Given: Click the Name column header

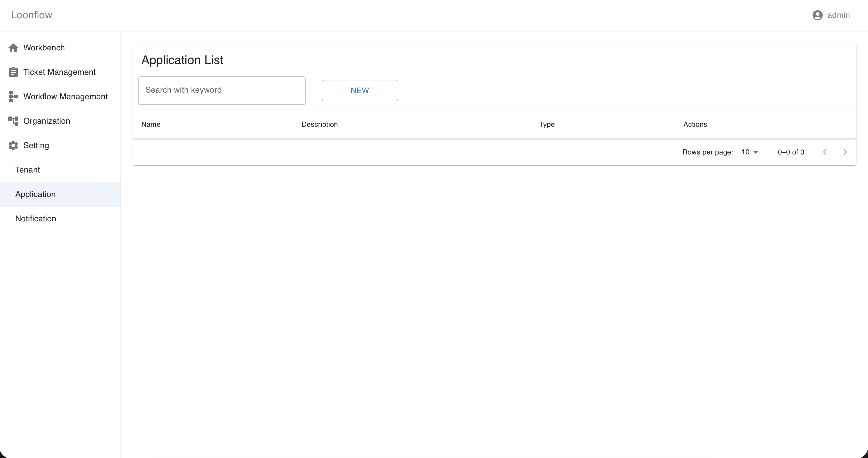Looking at the screenshot, I should pyautogui.click(x=151, y=124).
